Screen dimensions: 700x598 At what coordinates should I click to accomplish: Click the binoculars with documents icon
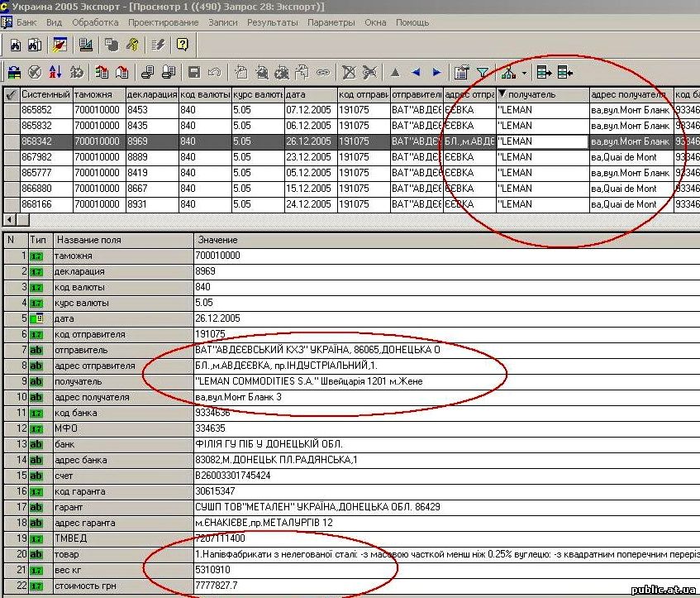point(35,45)
